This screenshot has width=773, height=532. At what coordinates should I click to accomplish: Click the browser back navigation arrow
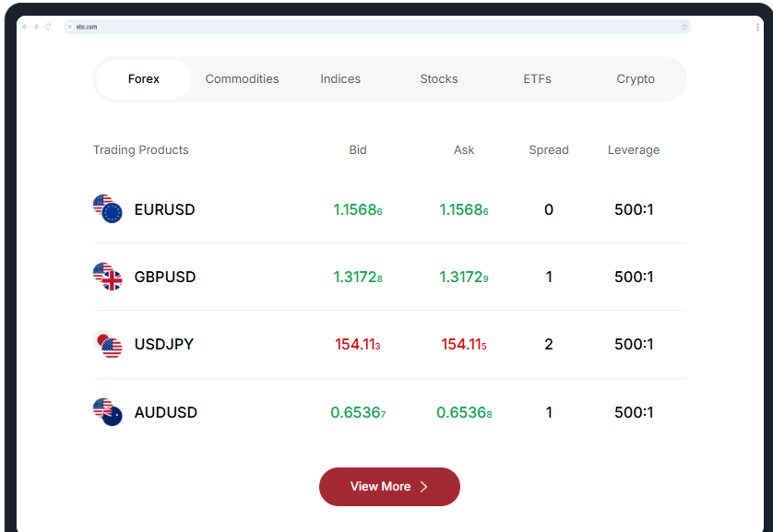pos(23,28)
